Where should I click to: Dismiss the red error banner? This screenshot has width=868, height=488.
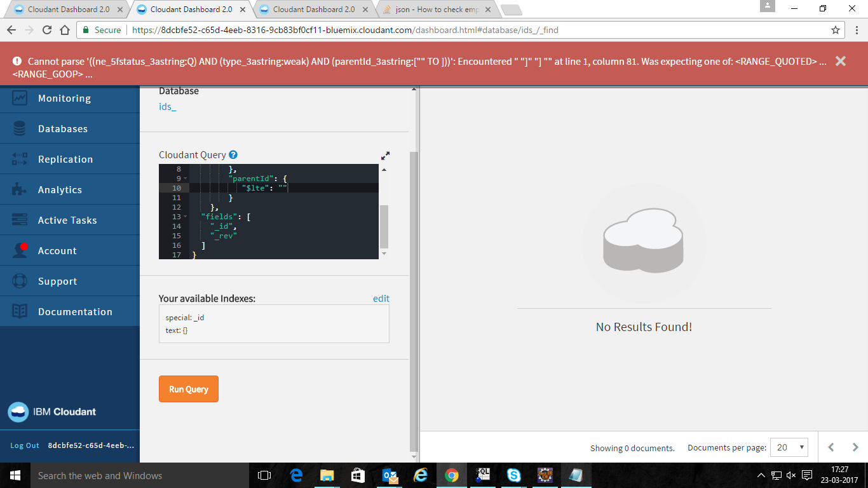coord(840,61)
